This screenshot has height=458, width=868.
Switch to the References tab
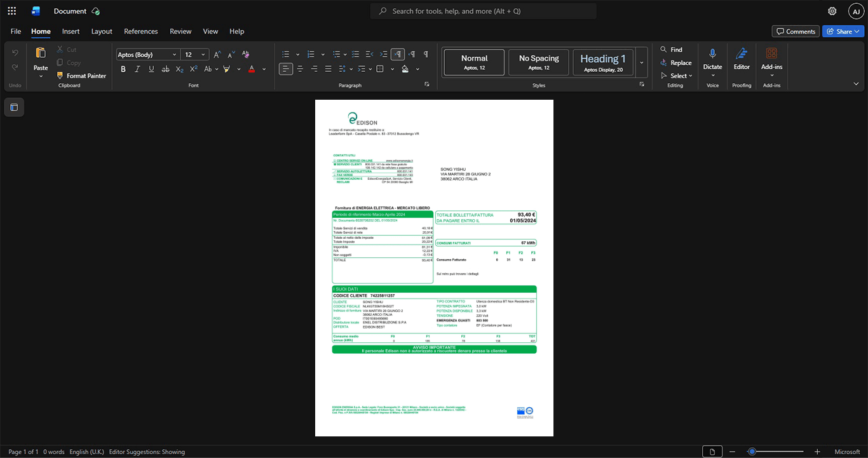click(141, 31)
